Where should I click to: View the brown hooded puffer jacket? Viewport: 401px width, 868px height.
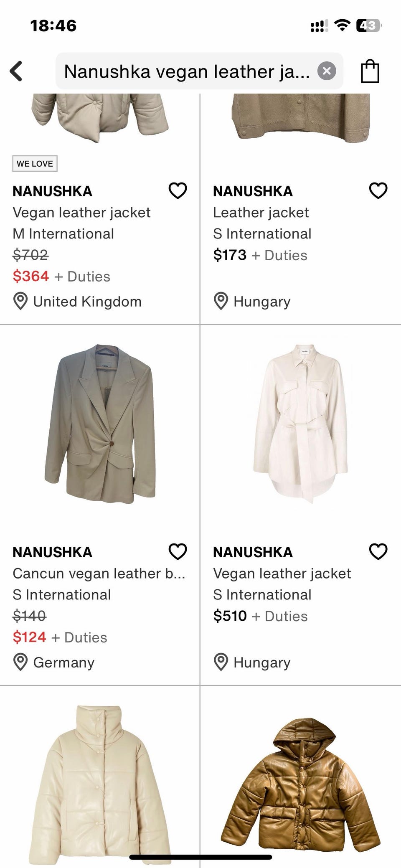point(300,781)
